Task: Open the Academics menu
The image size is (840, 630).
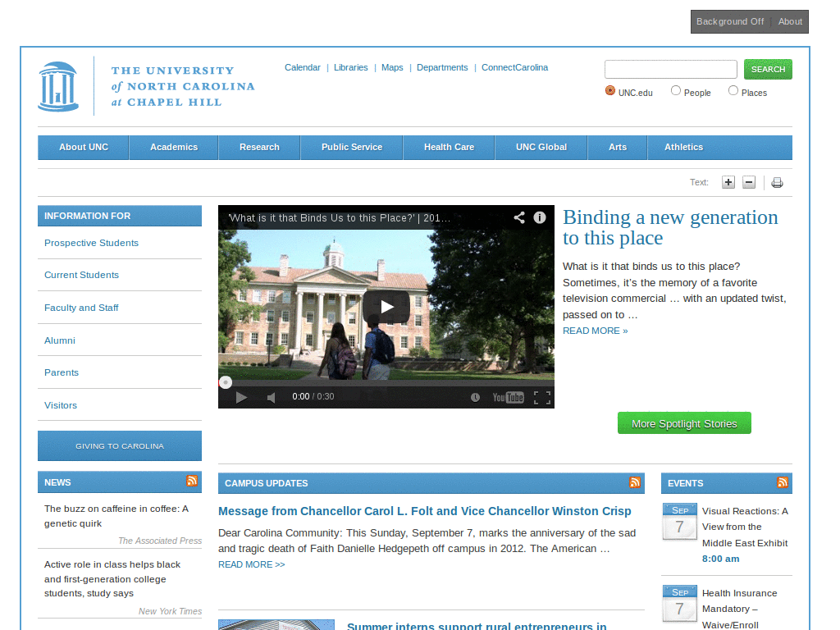Action: coord(174,148)
